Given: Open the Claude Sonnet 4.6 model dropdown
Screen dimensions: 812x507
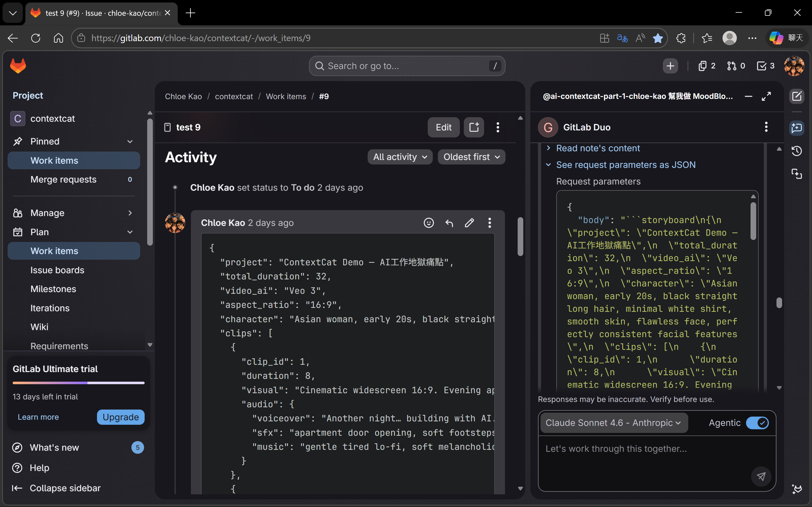Looking at the screenshot, I should click(x=613, y=422).
